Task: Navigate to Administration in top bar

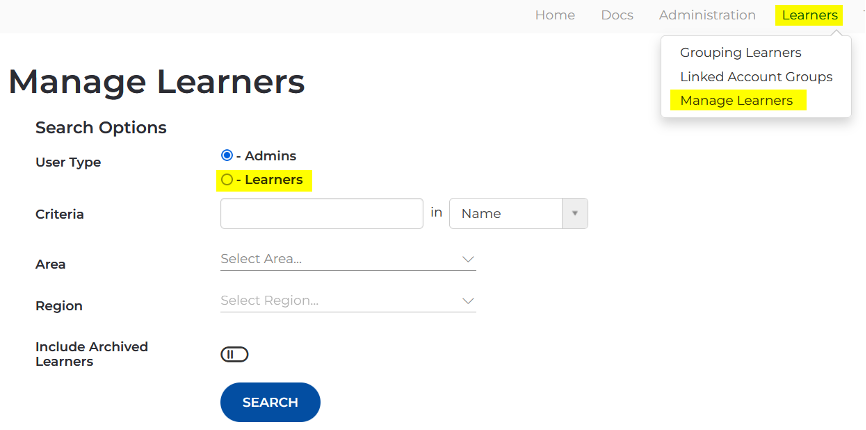Action: 707,15
